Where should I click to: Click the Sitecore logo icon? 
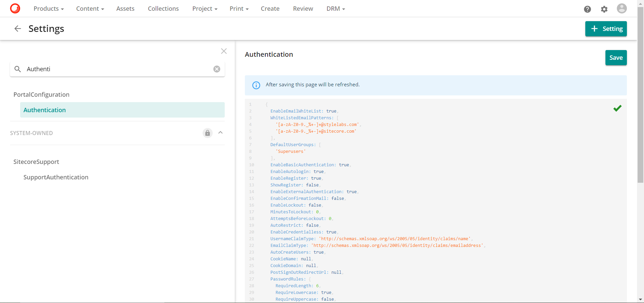point(15,8)
